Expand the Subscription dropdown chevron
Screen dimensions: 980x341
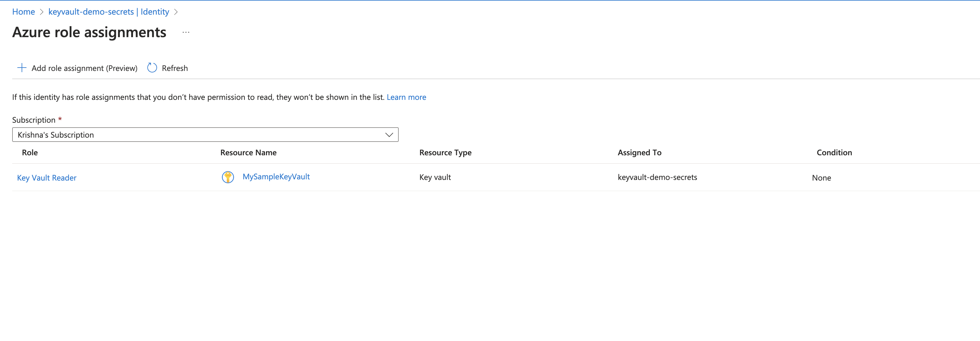click(x=389, y=134)
